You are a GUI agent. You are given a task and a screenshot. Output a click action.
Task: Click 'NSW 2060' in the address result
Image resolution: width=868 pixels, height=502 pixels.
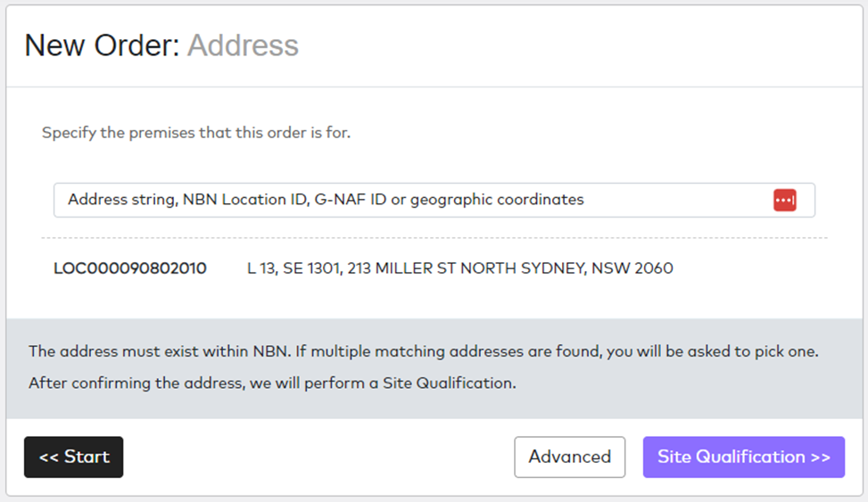point(632,268)
